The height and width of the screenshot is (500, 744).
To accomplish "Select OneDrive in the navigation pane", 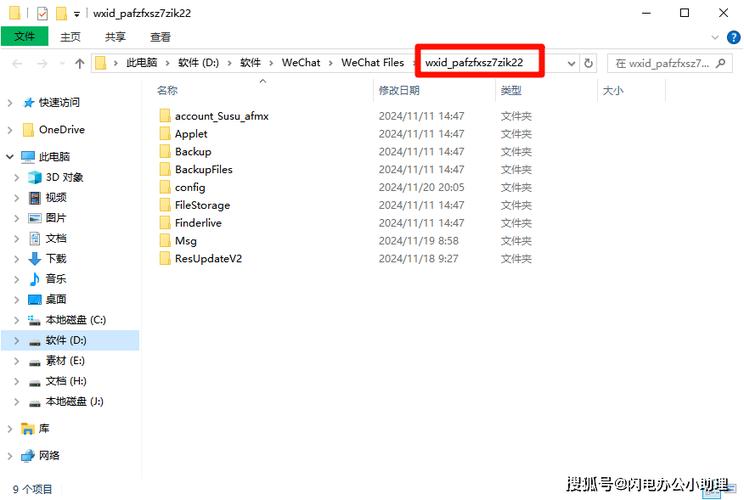I will (62, 130).
